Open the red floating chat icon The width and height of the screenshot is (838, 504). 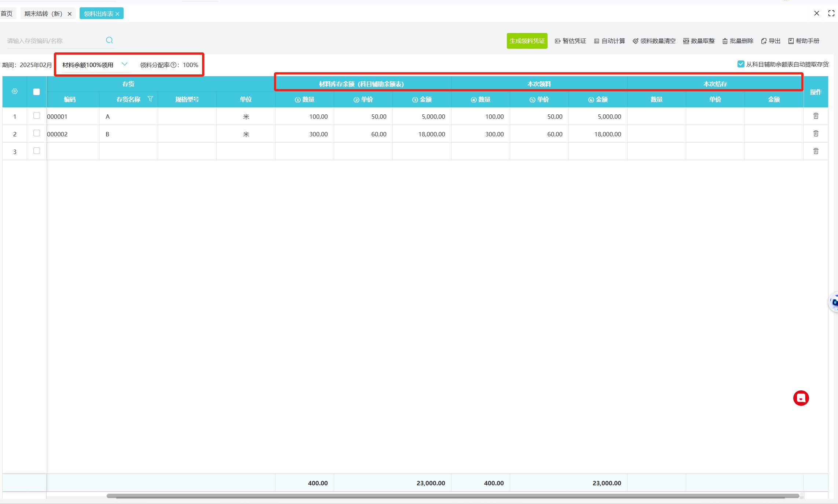click(x=801, y=398)
